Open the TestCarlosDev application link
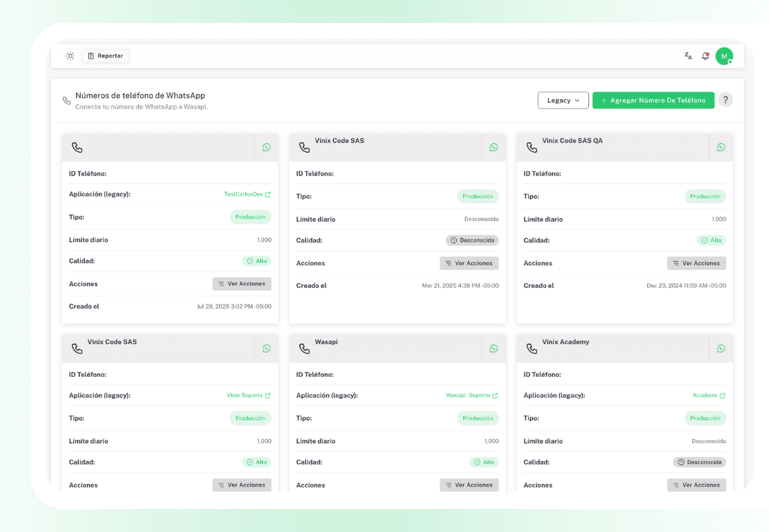Viewport: 769px width, 532px height. click(x=247, y=194)
